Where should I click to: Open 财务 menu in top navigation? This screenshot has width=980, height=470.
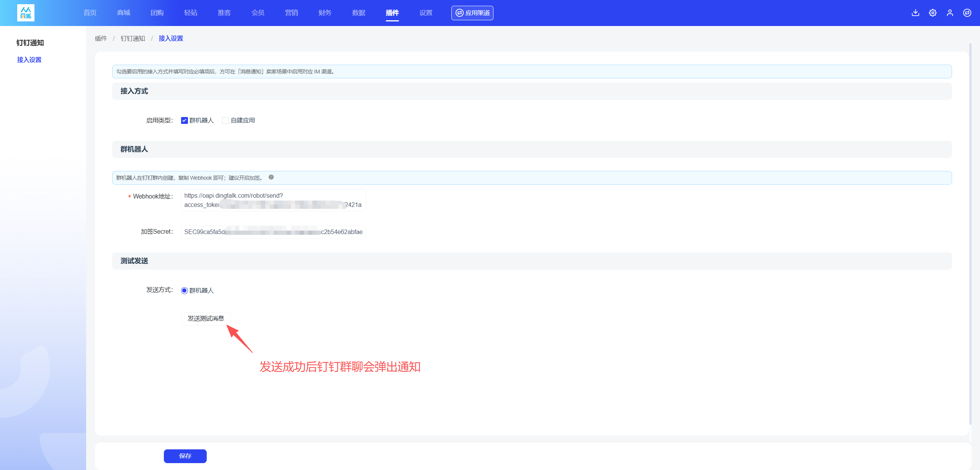tap(325, 13)
